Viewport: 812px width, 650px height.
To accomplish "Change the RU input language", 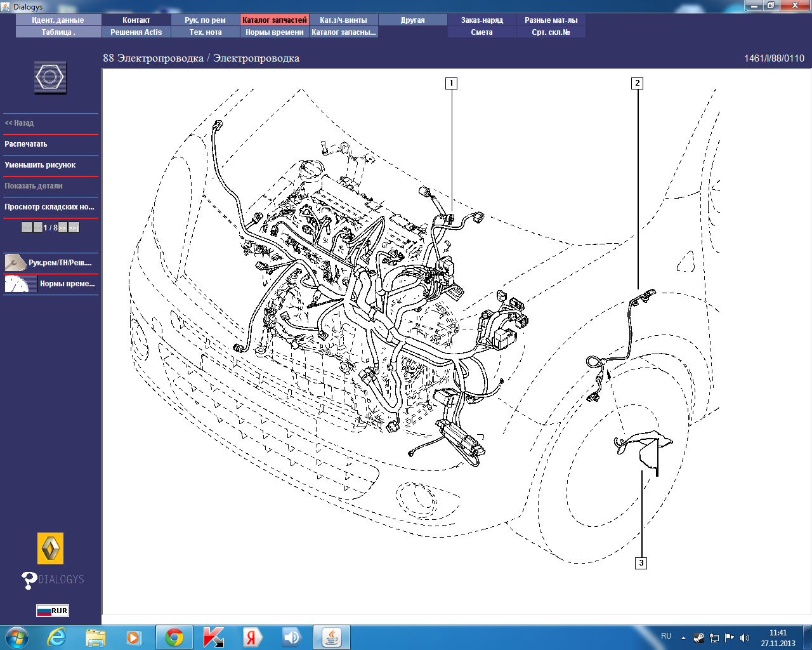I will 666,636.
